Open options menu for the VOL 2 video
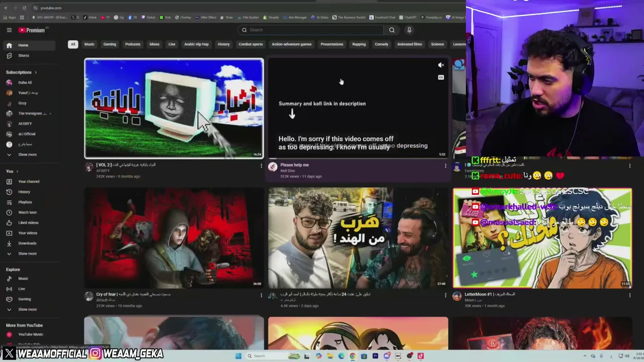The width and height of the screenshot is (644, 362). [261, 165]
